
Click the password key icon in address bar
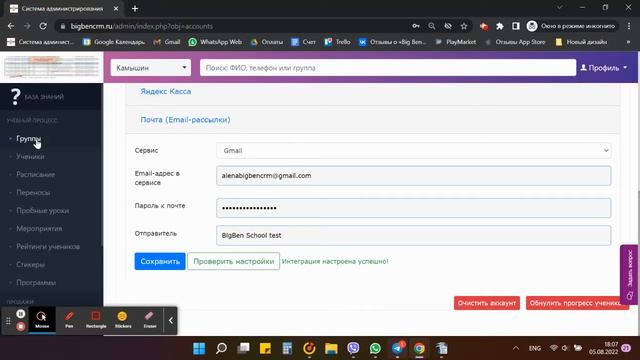click(x=416, y=26)
